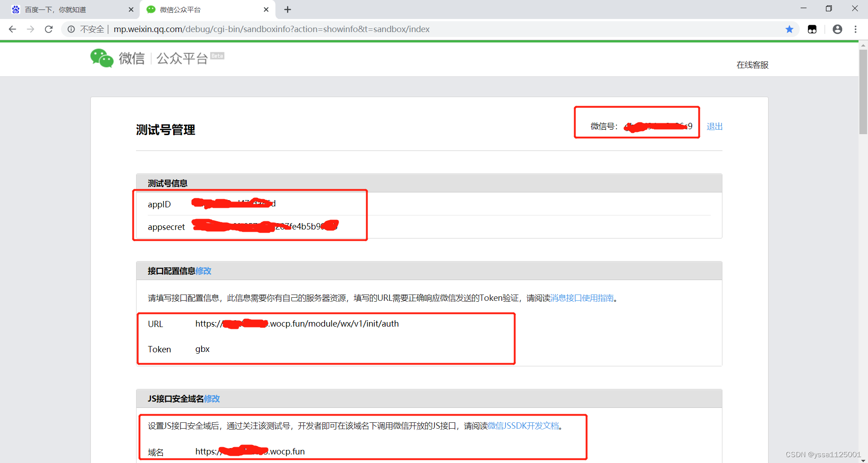Minimize the browser window
This screenshot has width=868, height=463.
(803, 8)
